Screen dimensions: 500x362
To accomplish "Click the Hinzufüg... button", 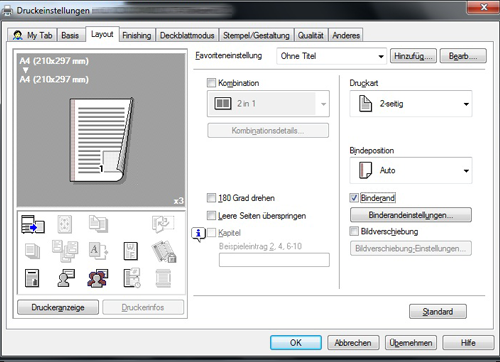I will coord(413,56).
